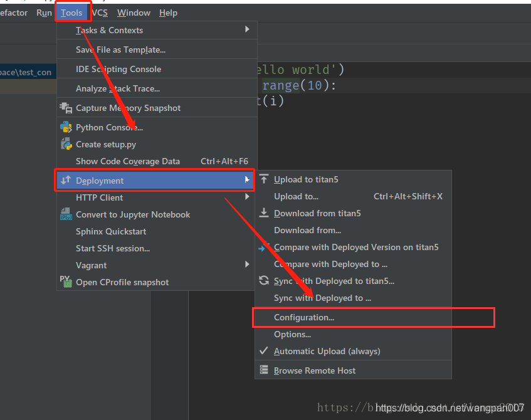Open Python Console from Tools menu
This screenshot has height=420, width=531.
(157, 127)
